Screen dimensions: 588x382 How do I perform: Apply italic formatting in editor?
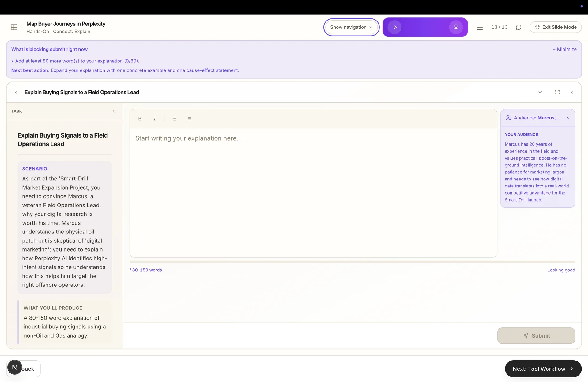click(x=155, y=119)
